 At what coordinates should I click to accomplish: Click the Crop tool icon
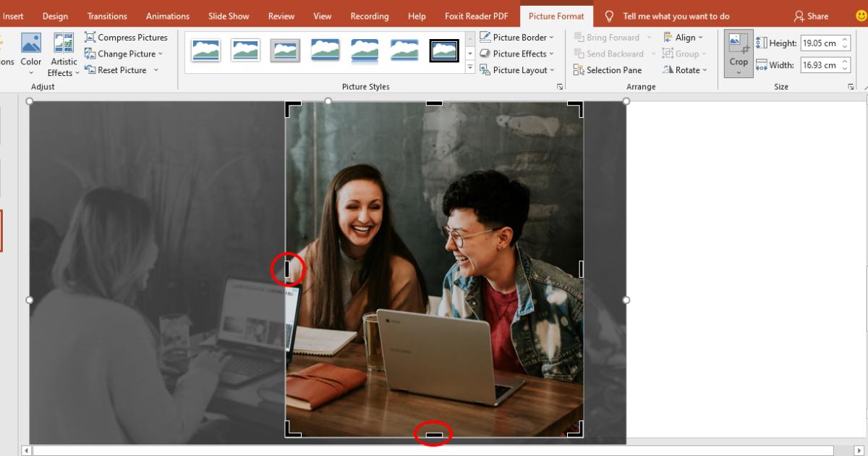[739, 44]
